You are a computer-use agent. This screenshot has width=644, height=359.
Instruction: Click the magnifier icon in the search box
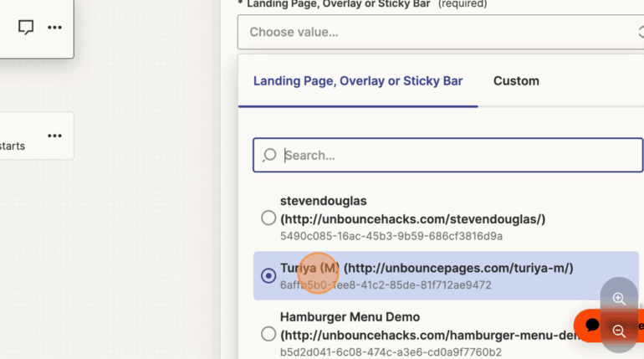(269, 155)
